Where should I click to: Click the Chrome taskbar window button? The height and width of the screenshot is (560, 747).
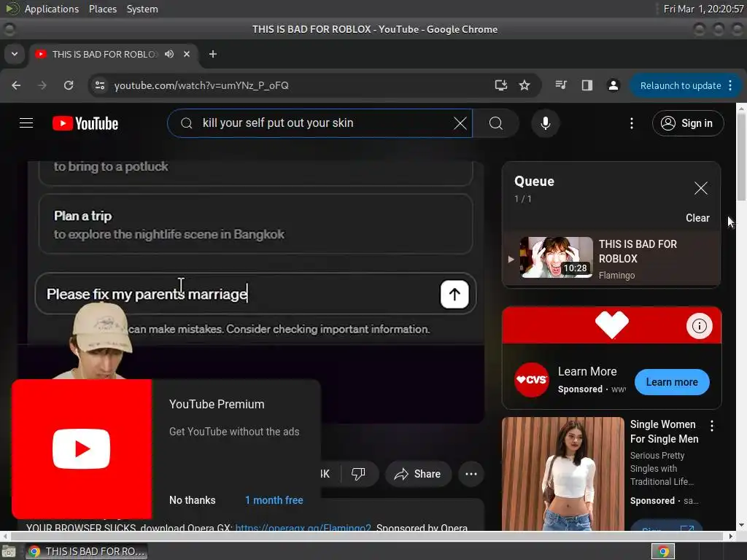(x=86, y=551)
